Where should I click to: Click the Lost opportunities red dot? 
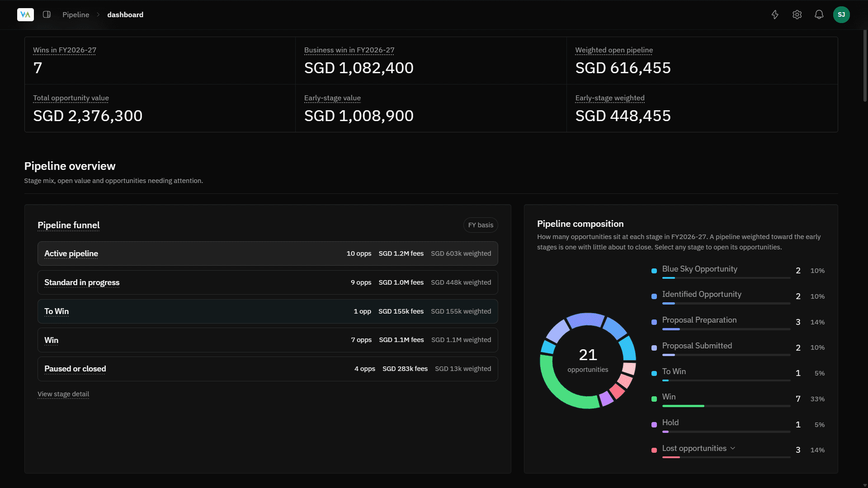tap(654, 450)
